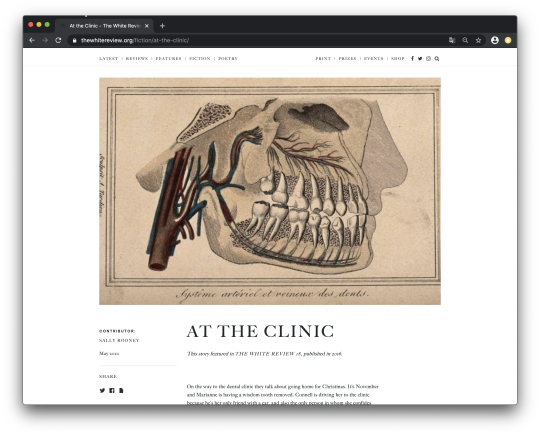Image resolution: width=540 pixels, height=435 pixels.
Task: Open the translate page icon in address bar
Action: point(452,40)
